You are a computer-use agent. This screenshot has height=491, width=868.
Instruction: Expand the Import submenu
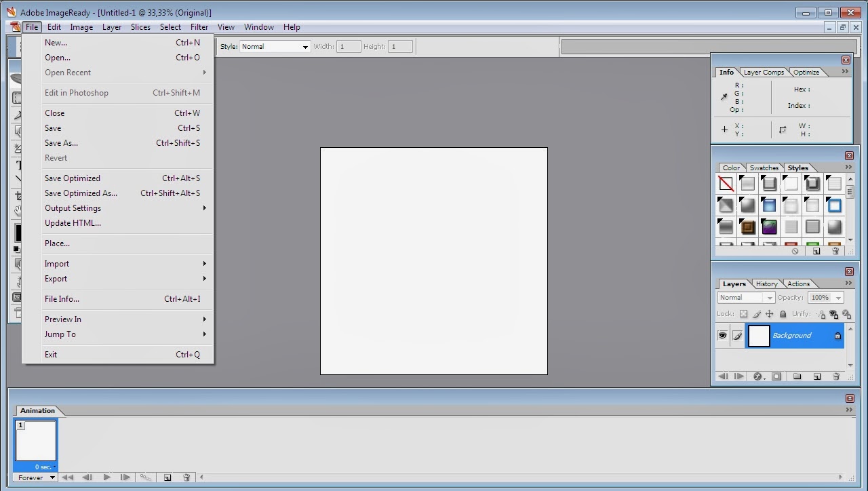[57, 264]
